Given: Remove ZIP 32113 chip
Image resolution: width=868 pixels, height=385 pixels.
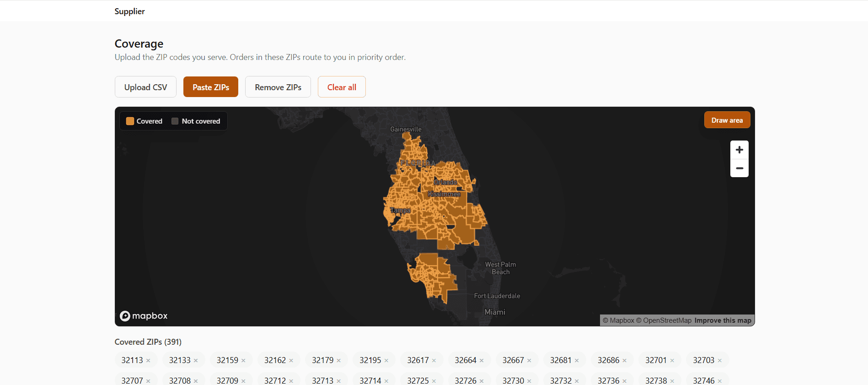Looking at the screenshot, I should click(x=148, y=361).
